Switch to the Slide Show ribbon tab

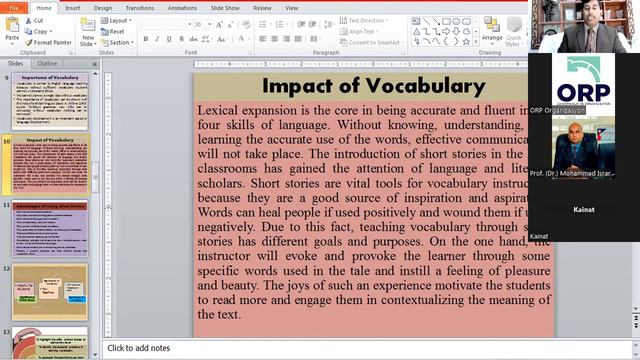225,8
